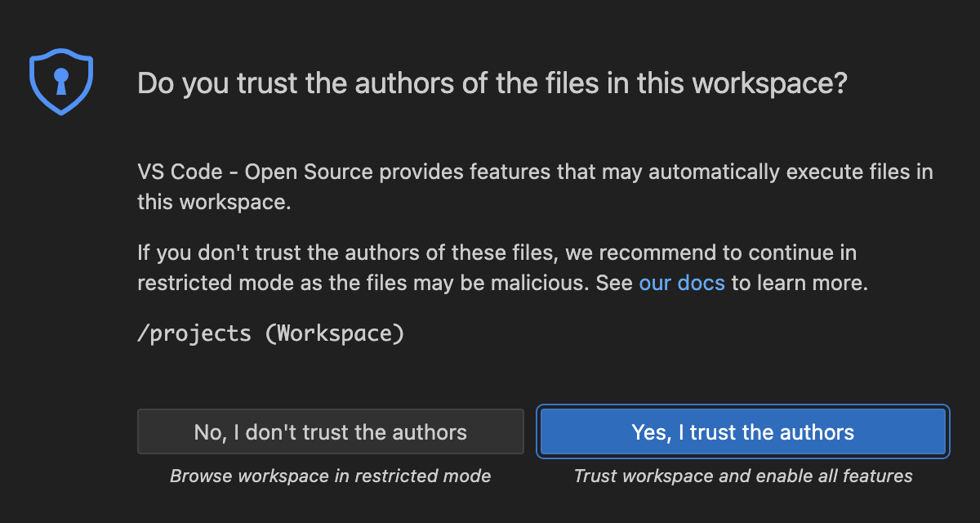Click "Trust workspace and enable all features" caption
Image resolution: width=980 pixels, height=523 pixels.
click(743, 476)
